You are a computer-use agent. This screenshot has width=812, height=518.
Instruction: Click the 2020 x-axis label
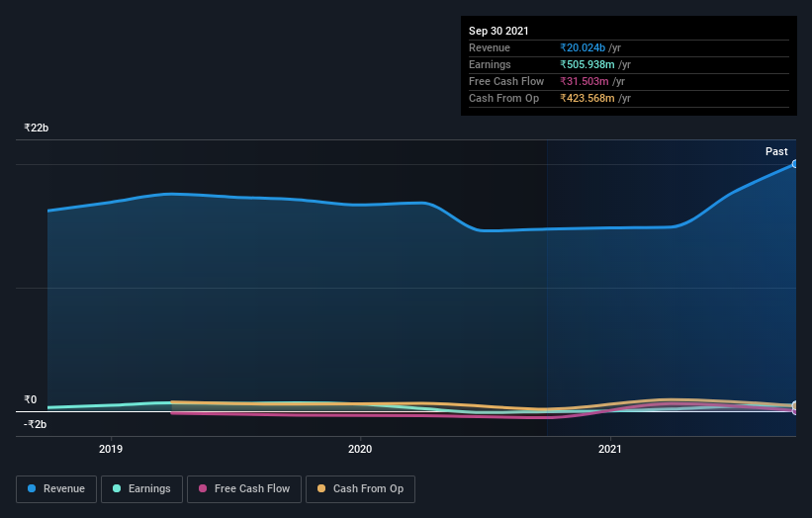(360, 449)
